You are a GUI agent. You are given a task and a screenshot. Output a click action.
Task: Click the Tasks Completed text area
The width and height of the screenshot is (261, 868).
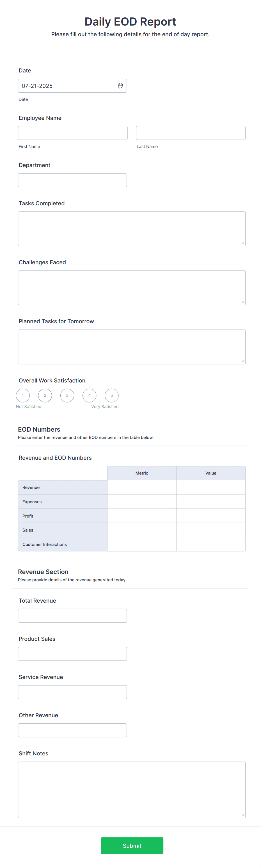pos(132,229)
